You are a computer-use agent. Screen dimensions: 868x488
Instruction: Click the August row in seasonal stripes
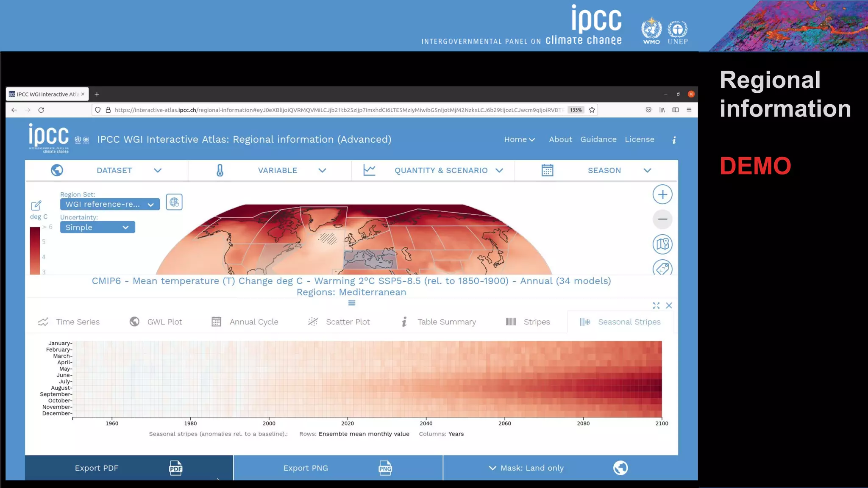[367, 388]
